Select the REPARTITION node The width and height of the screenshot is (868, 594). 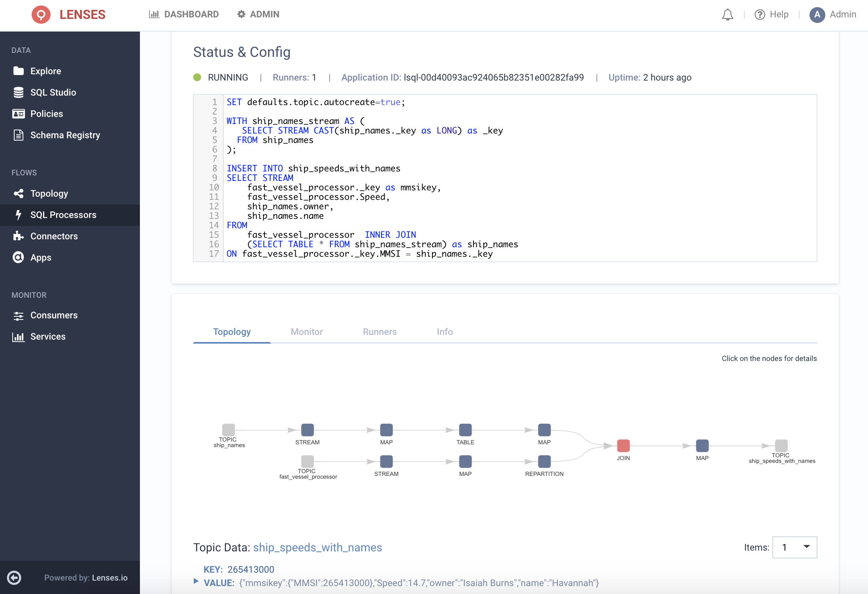[544, 461]
